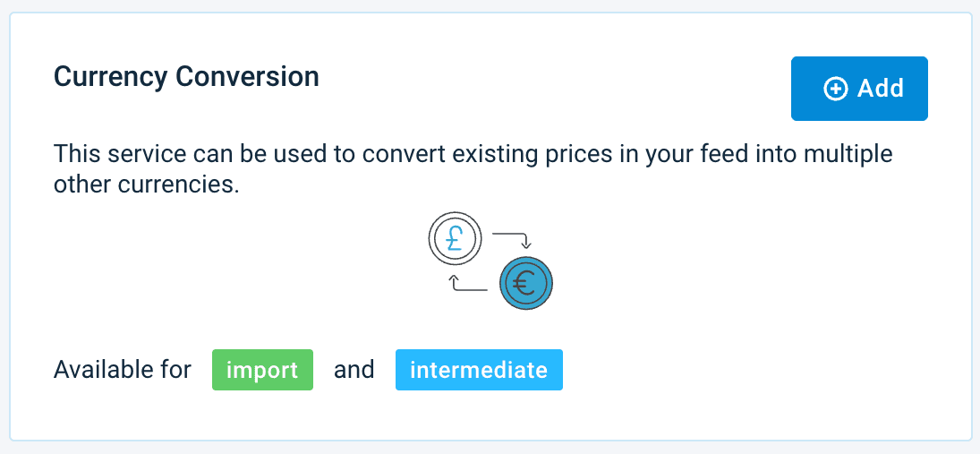Click the 'Available for' label
The width and height of the screenshot is (980, 454).
(123, 370)
